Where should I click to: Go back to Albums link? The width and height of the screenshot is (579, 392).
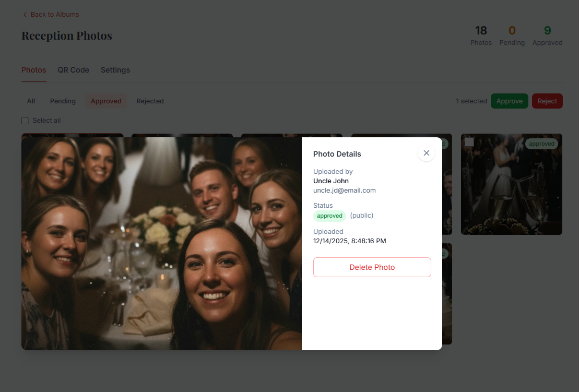[51, 15]
